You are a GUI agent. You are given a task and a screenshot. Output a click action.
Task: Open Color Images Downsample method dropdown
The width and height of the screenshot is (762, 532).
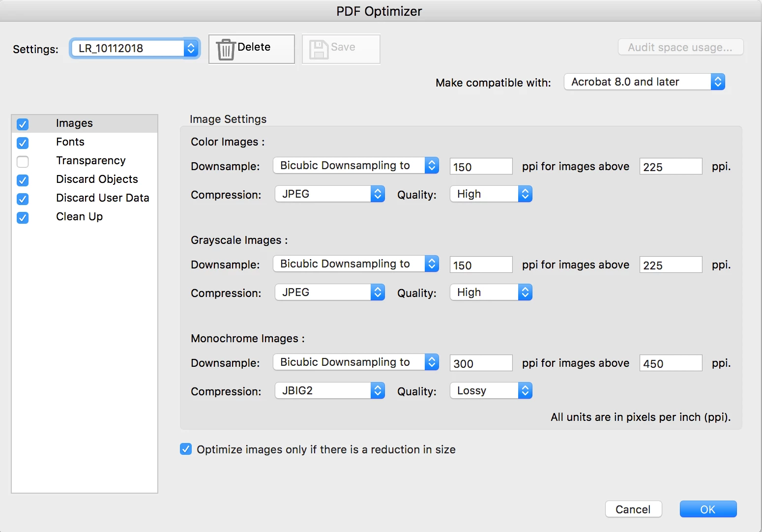(355, 165)
